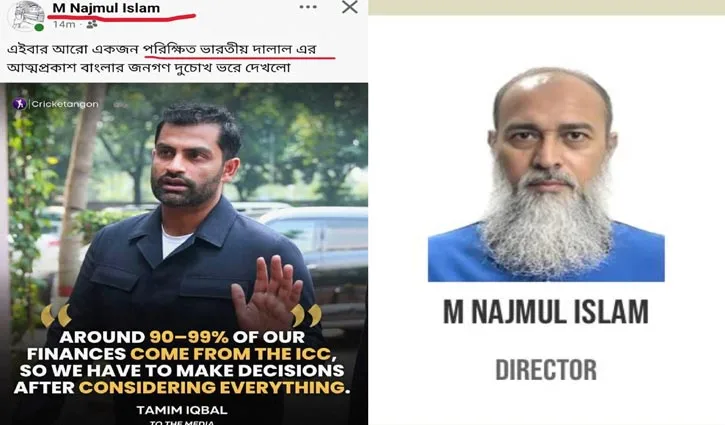Click the first underlined Bengali post line
This screenshot has height=425, width=725.
(162, 49)
